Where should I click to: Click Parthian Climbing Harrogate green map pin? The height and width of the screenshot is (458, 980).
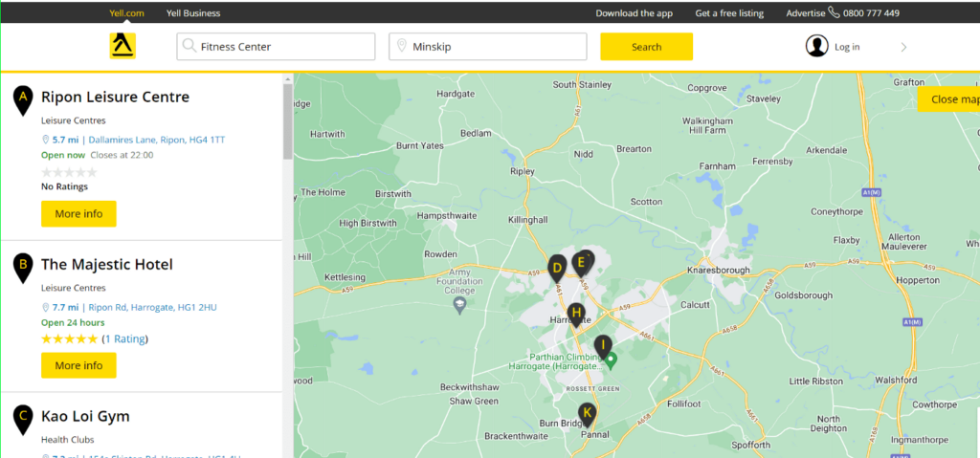612,360
